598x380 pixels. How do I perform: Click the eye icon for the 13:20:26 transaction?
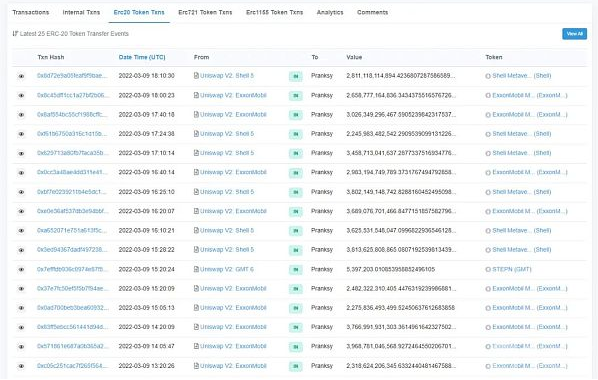(x=21, y=366)
